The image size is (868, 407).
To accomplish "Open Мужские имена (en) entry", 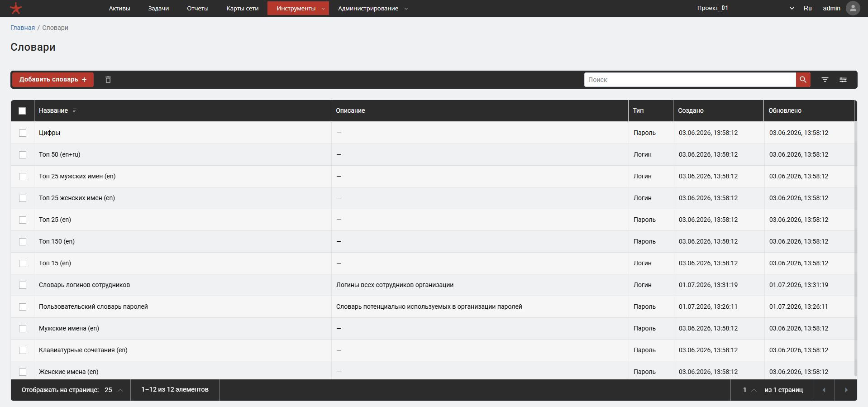I will tap(69, 328).
